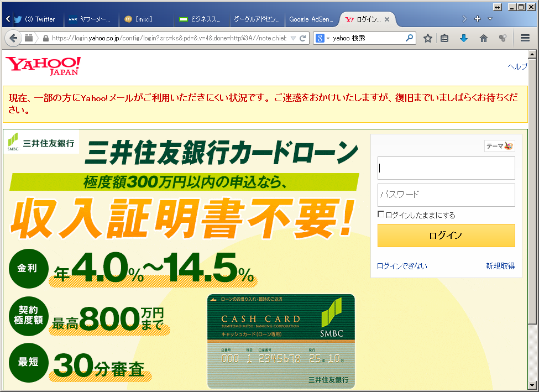
Task: Click the vertical scrollbar thumb
Action: 532,191
